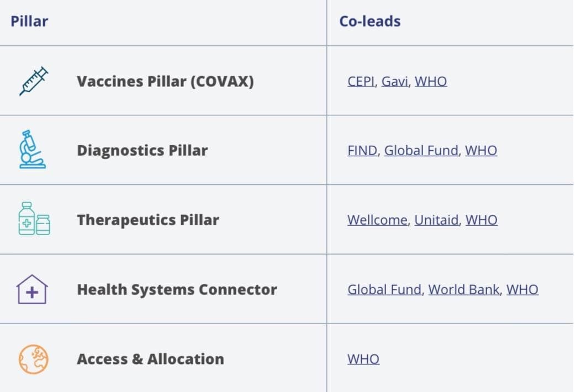Click the house with cross icon

(x=31, y=289)
